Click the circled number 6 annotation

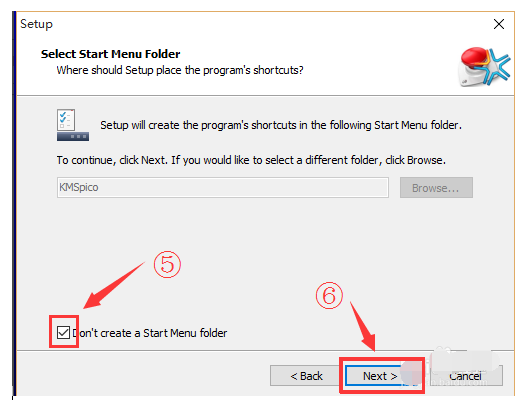point(329,295)
